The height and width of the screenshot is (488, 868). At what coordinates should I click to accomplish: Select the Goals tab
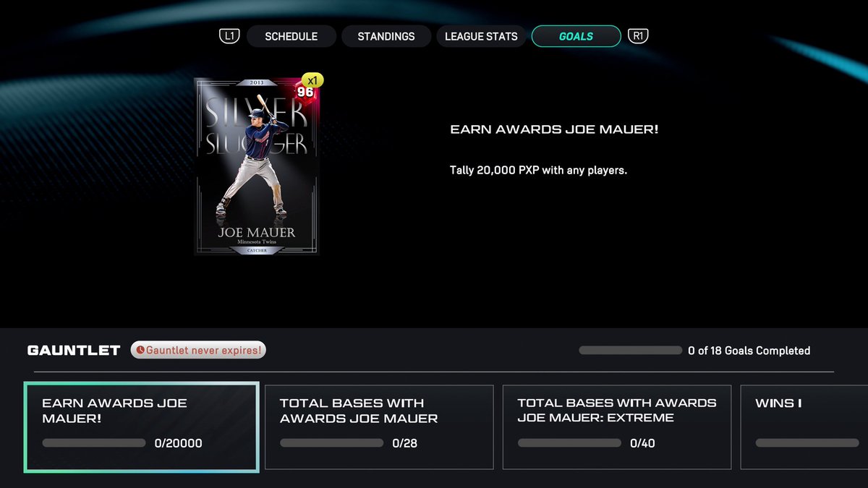pos(576,36)
